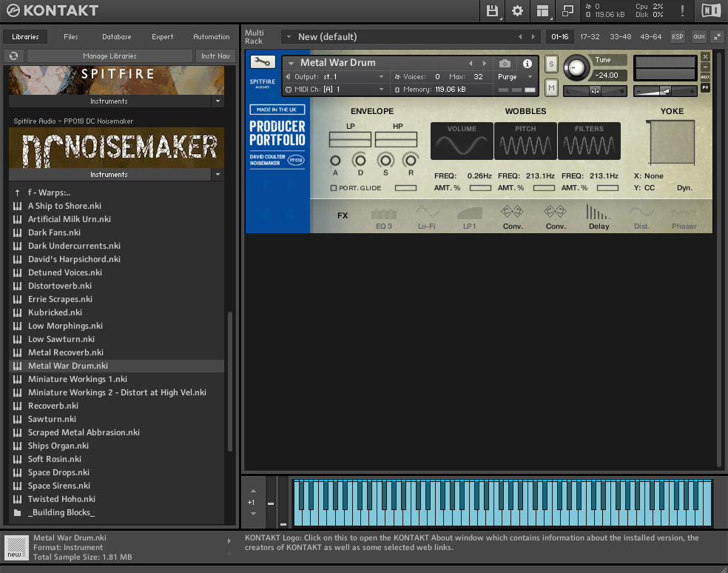The height and width of the screenshot is (573, 728).
Task: Open the Purge dropdown menu
Action: tap(530, 77)
